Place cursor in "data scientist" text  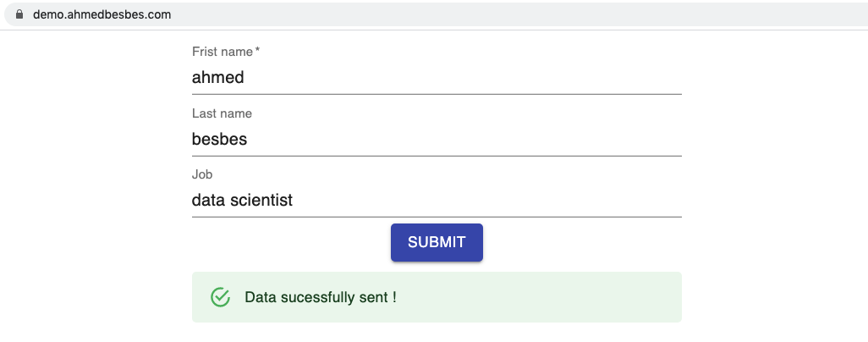tap(243, 200)
